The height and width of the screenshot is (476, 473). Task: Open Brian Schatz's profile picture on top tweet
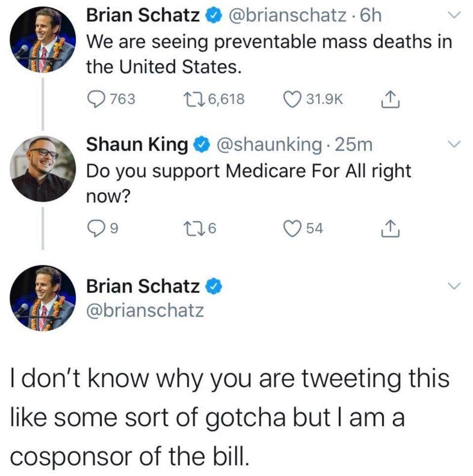pos(43,40)
